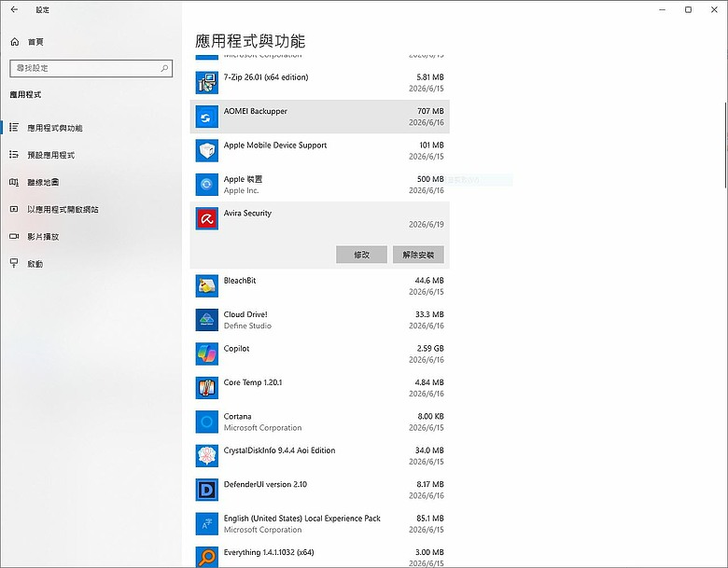Click the 2.59 GB size of Copilot

tap(430, 349)
